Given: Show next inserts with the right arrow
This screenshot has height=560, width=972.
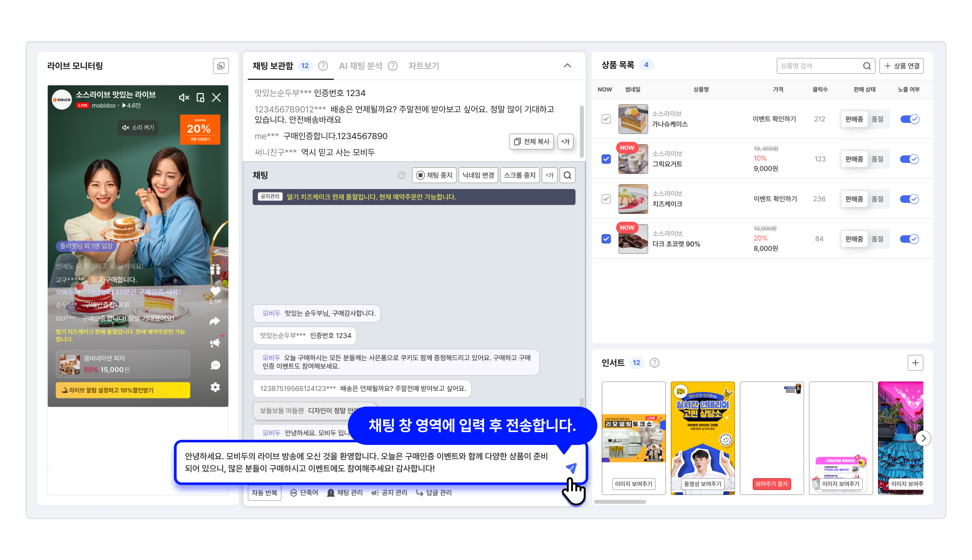Looking at the screenshot, I should 923,438.
